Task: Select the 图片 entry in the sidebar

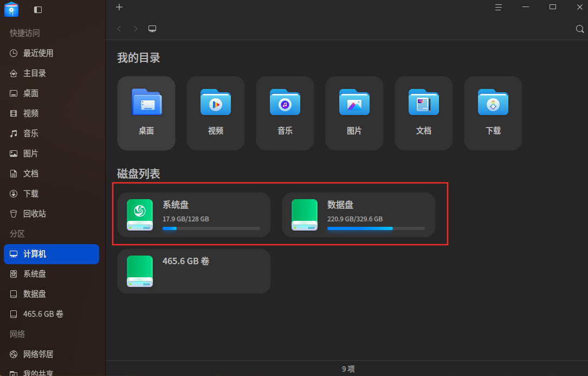Action: pyautogui.click(x=51, y=154)
